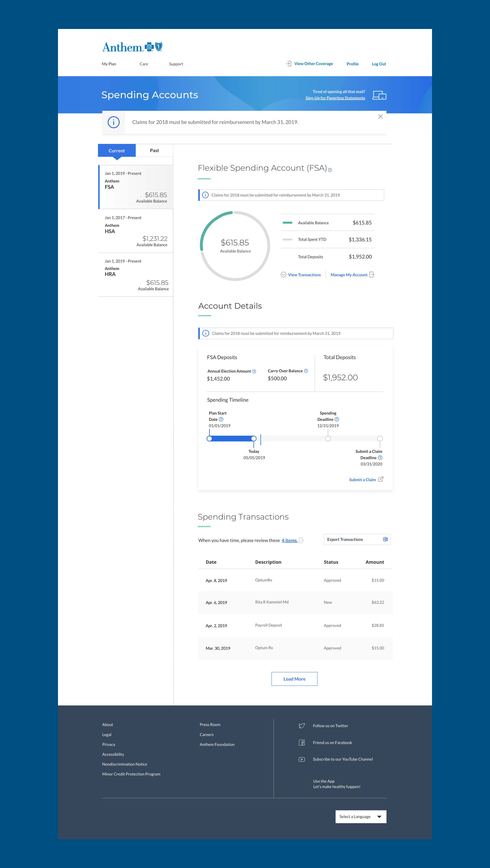Click the Submit a Claim external link icon
The image size is (490, 868).
click(x=380, y=479)
